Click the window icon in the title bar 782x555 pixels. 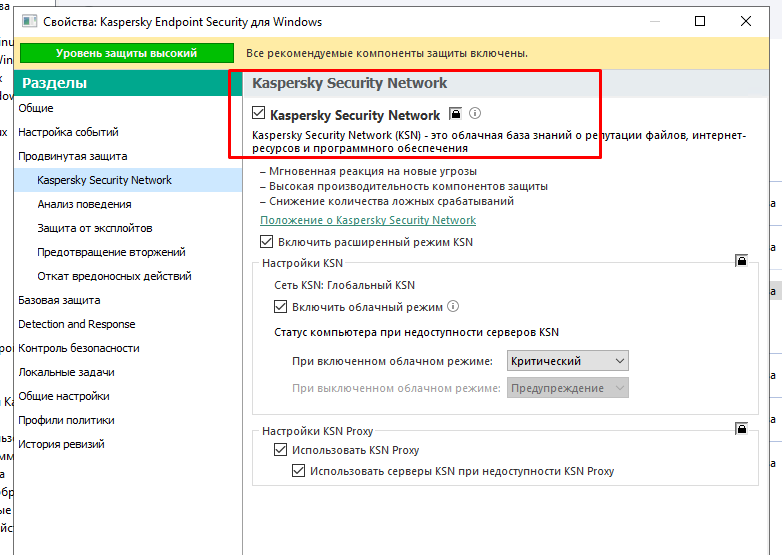(30, 21)
